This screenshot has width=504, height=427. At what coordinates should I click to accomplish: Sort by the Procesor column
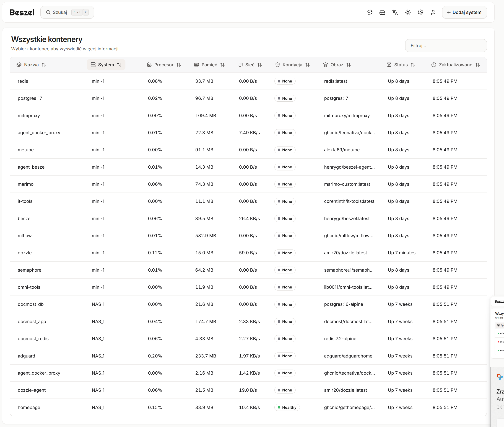[x=164, y=65]
